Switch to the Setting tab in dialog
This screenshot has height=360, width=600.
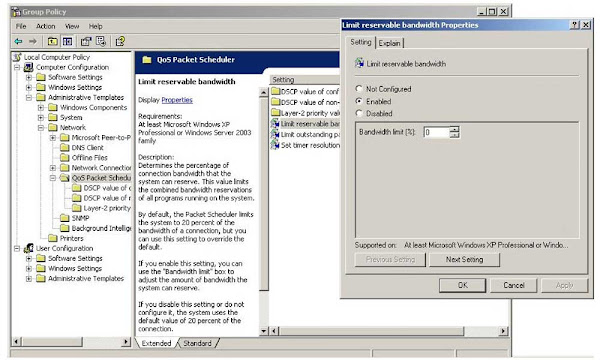(x=361, y=42)
